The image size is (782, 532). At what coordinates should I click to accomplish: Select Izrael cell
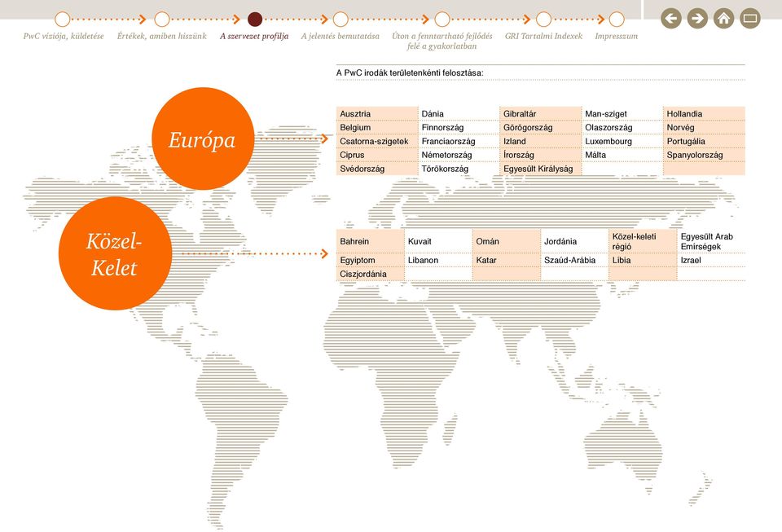tap(711, 260)
